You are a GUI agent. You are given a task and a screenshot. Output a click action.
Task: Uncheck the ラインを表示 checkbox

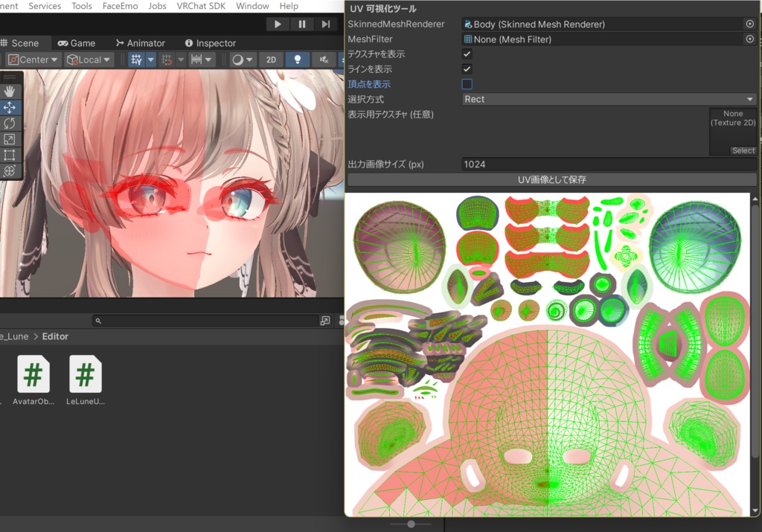467,69
